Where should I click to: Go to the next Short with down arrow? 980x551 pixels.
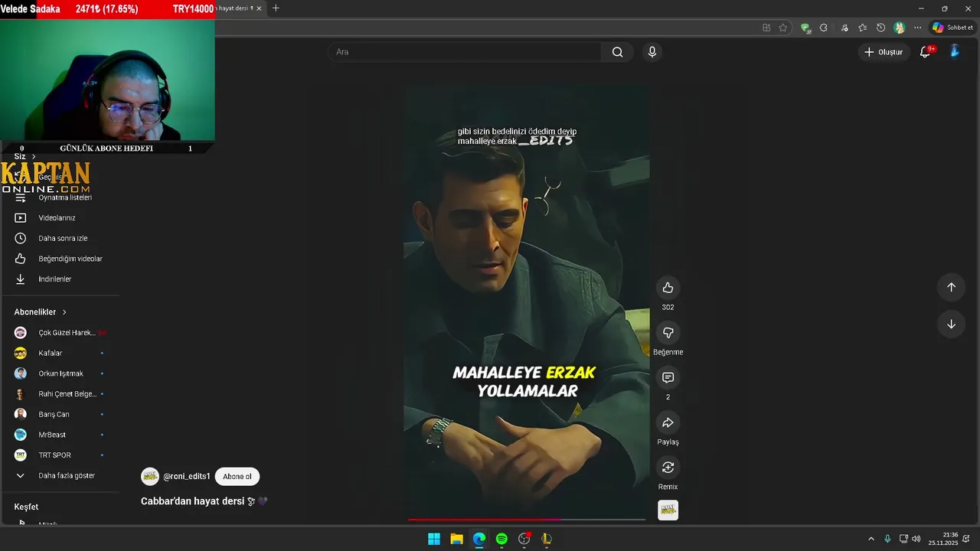951,324
